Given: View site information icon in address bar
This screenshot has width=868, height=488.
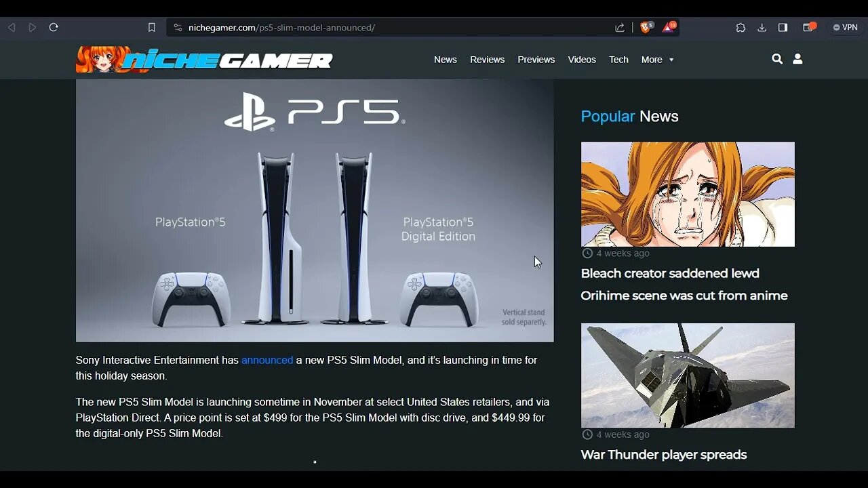Looking at the screenshot, I should click(x=178, y=28).
